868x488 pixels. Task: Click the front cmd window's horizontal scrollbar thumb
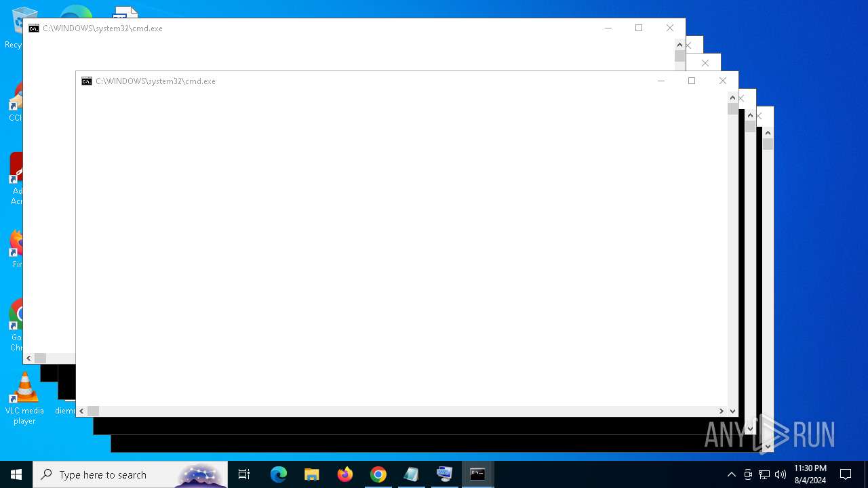pyautogui.click(x=93, y=411)
